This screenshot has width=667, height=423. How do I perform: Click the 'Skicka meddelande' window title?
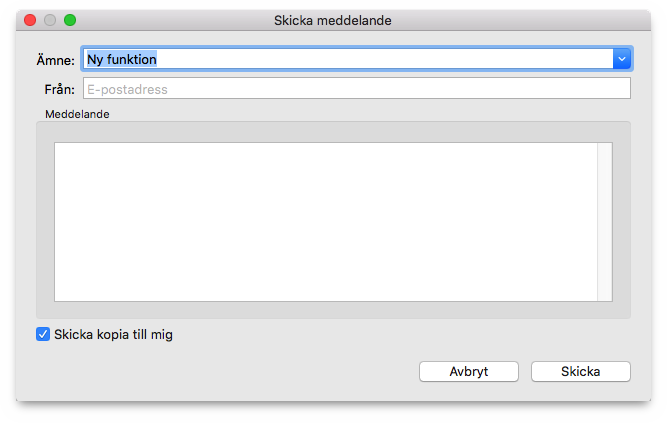pyautogui.click(x=333, y=20)
